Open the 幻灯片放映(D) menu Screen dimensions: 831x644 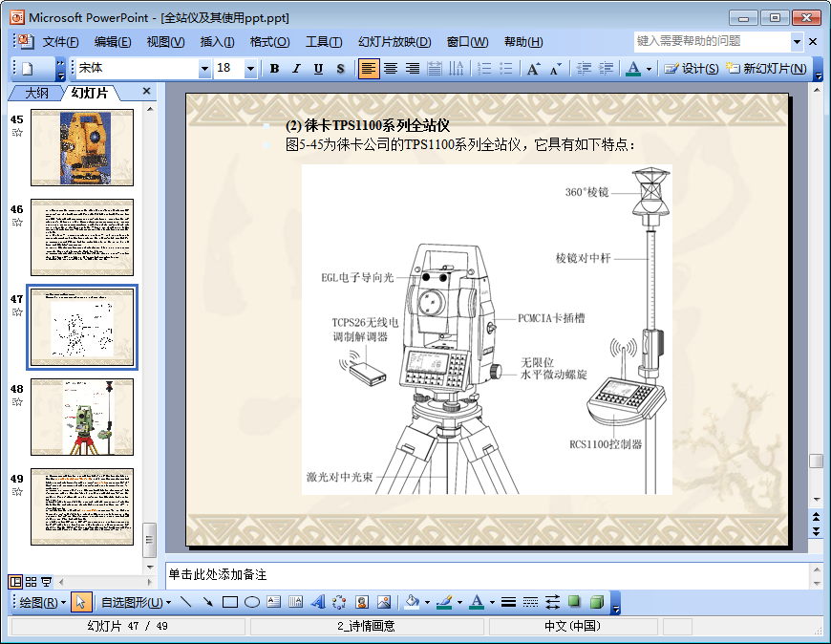(x=394, y=42)
